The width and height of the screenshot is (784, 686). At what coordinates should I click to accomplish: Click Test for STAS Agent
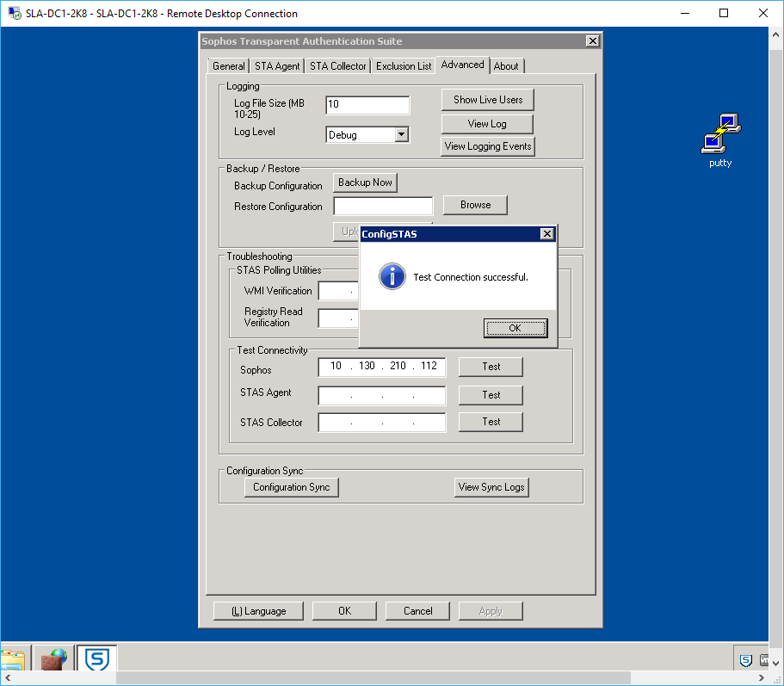(491, 395)
